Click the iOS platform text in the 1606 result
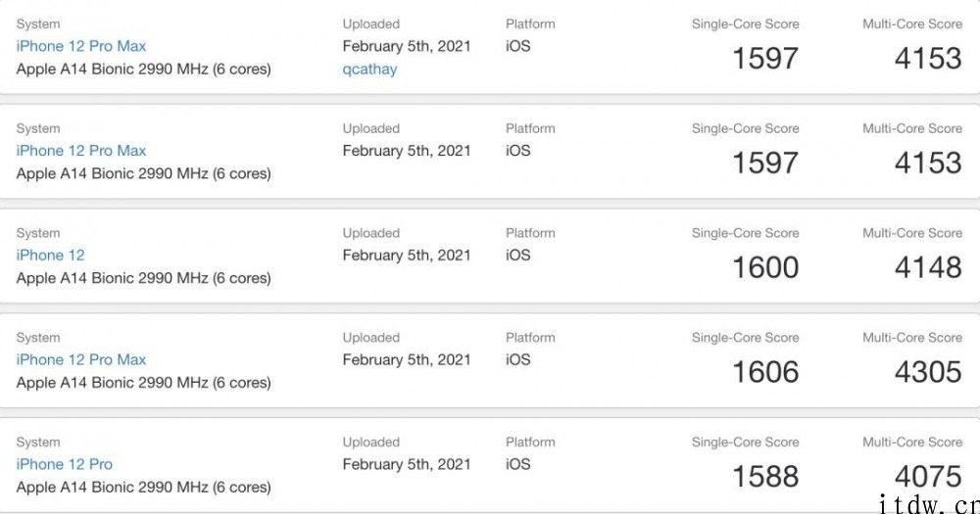Viewport: 980px width, 514px height. 518,359
